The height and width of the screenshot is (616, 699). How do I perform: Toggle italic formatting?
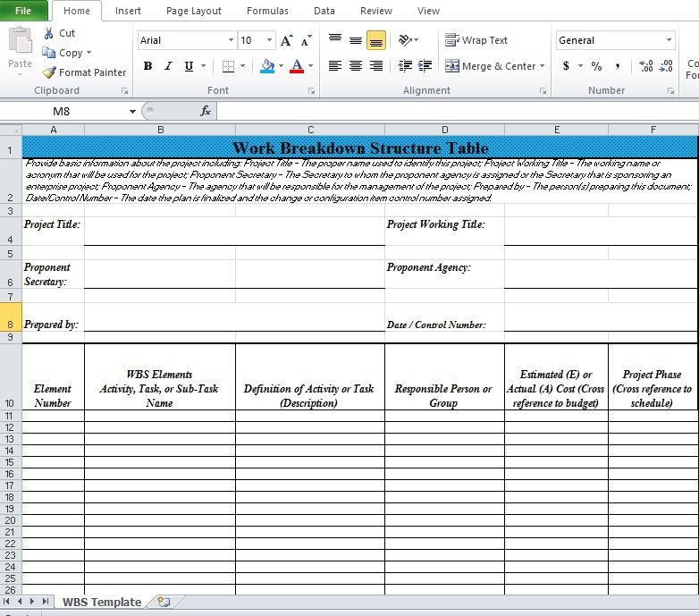[168, 66]
